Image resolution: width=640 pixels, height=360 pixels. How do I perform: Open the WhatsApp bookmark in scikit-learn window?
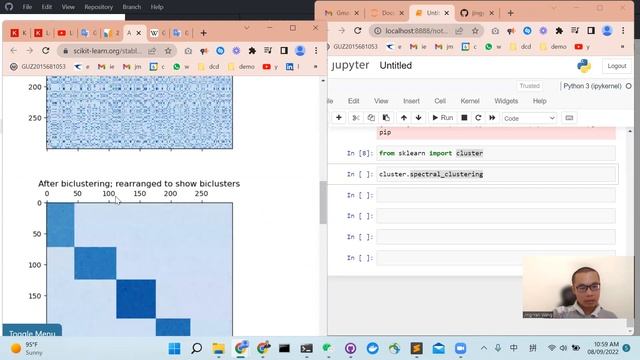[x=181, y=67]
